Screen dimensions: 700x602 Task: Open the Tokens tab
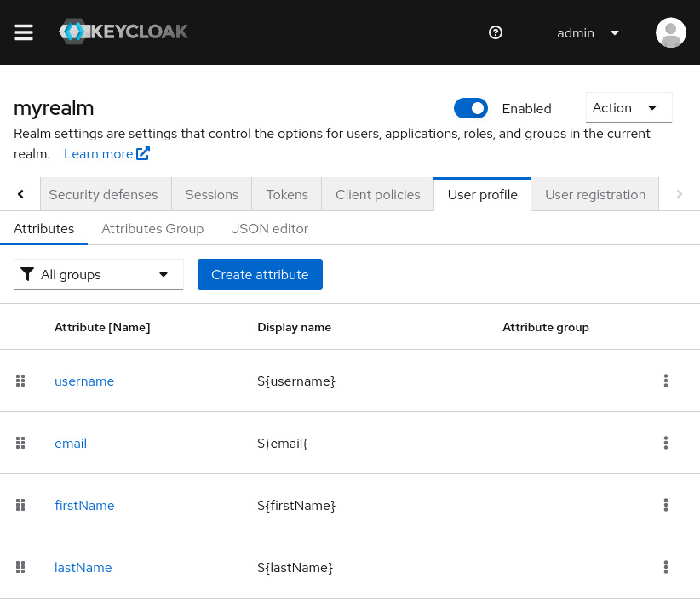click(x=286, y=194)
